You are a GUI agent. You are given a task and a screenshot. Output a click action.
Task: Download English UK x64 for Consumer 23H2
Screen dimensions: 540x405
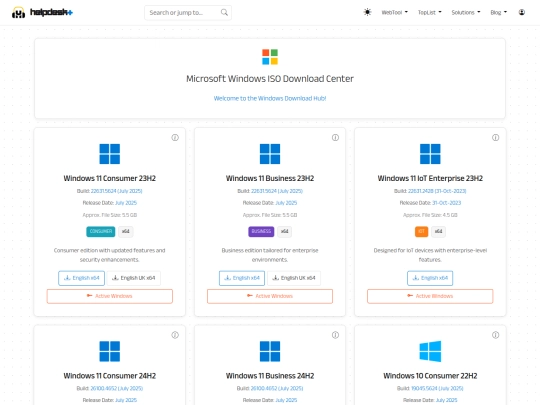[134, 278]
